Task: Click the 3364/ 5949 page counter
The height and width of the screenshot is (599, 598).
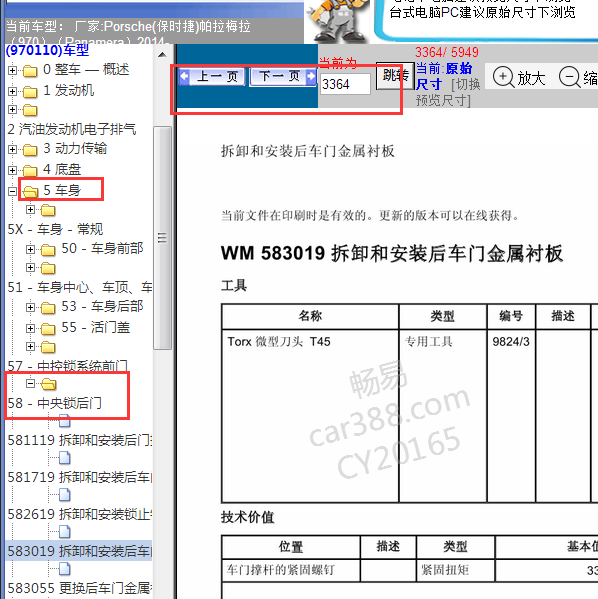Action: tap(447, 52)
